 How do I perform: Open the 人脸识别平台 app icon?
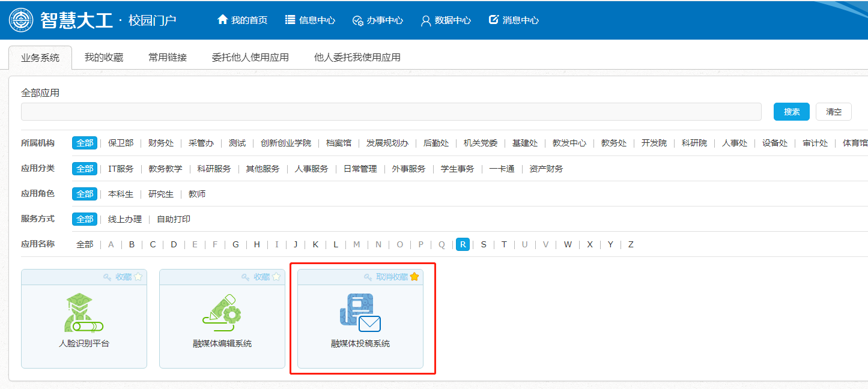pyautogui.click(x=83, y=313)
